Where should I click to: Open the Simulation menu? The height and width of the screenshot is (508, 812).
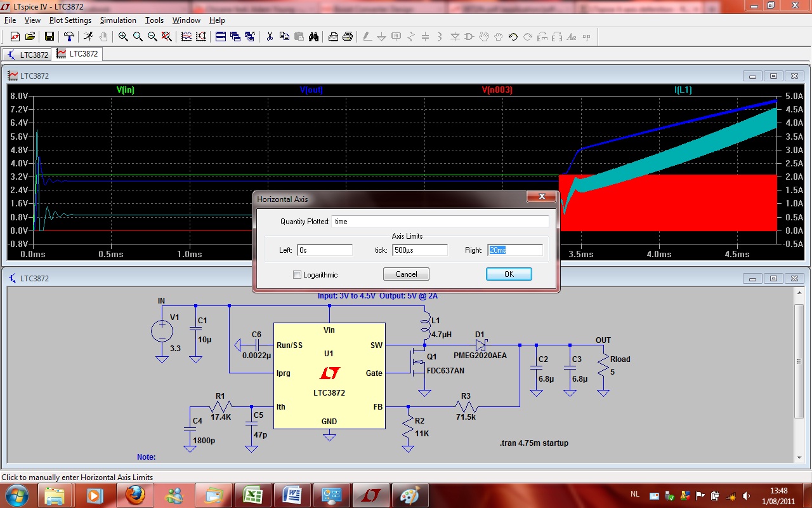click(118, 20)
